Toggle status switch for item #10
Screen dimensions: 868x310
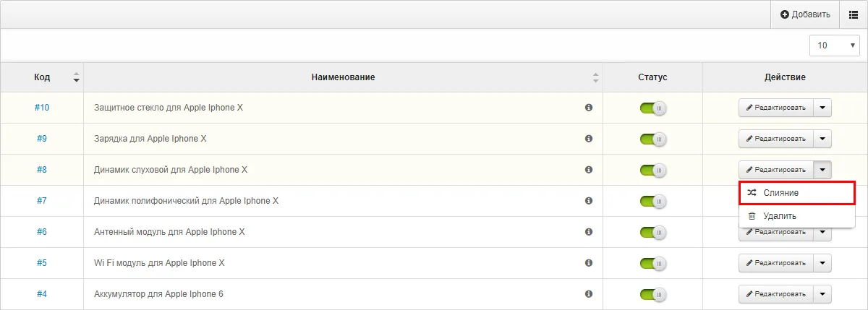coord(652,108)
